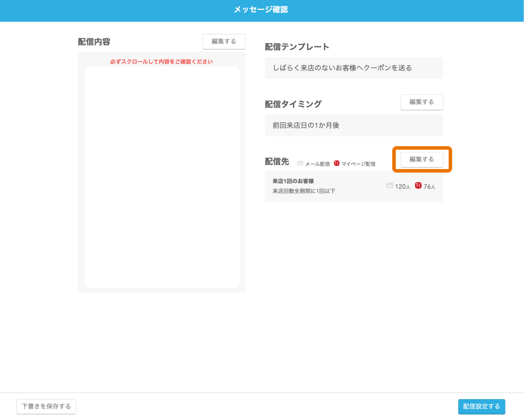Click the 配信テンプレート heading
Screen dimensions: 524x420
pos(297,47)
